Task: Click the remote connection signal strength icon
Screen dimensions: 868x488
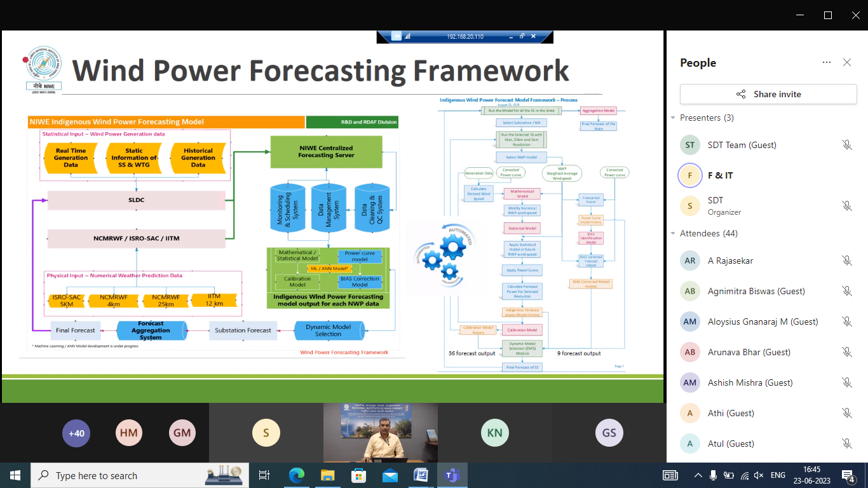Action: tap(407, 37)
